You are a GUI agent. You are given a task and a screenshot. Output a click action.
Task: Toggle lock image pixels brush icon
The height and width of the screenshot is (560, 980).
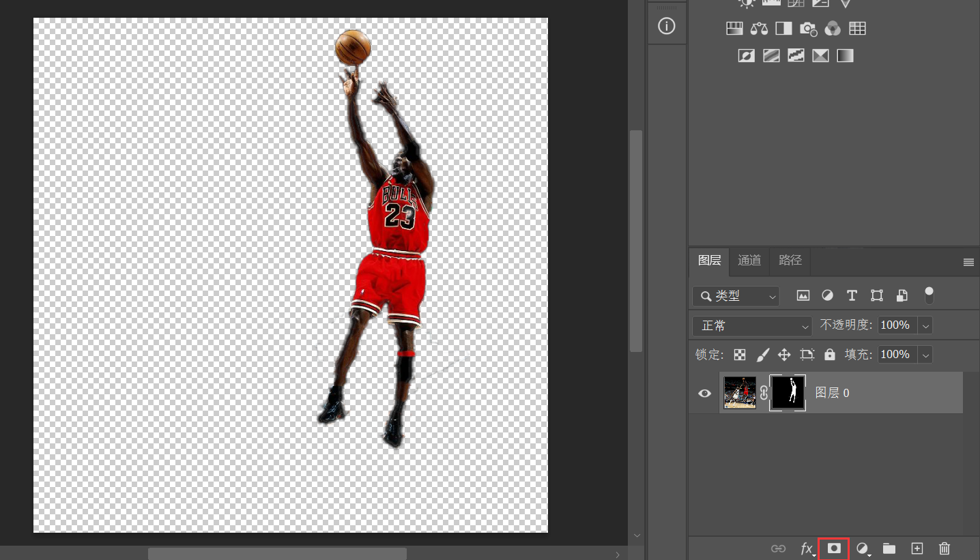[763, 355]
